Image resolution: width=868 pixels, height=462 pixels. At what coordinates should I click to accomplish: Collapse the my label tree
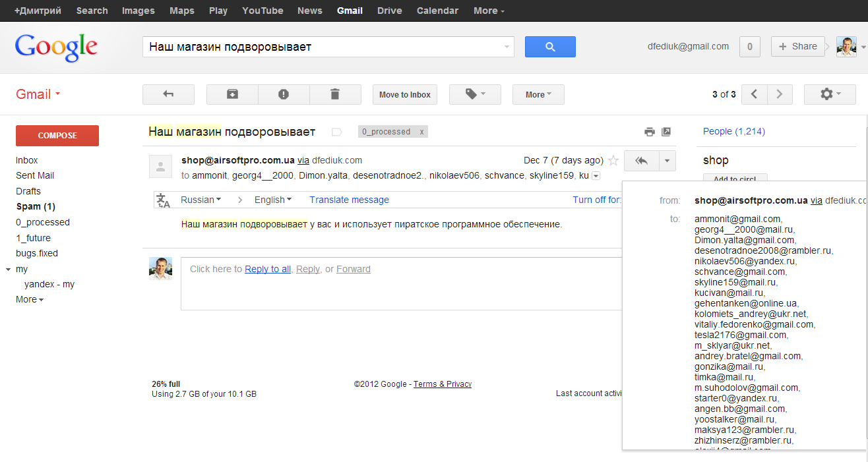[x=8, y=270]
